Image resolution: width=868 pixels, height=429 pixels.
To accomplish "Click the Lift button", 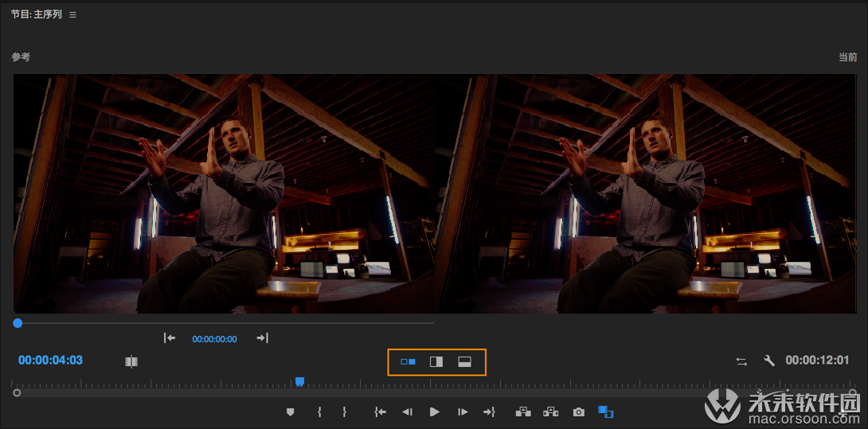I will 523,411.
